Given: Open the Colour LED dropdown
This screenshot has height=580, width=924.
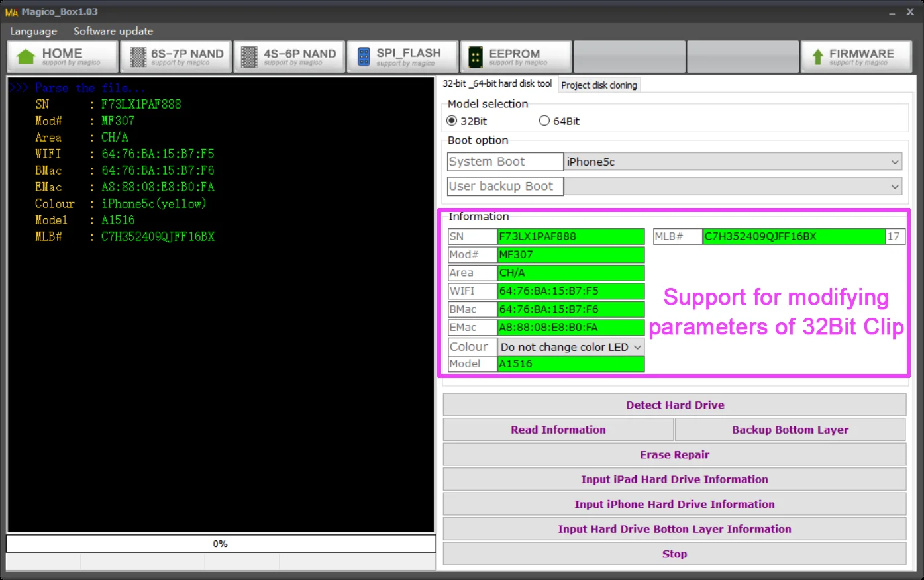Looking at the screenshot, I should click(571, 347).
